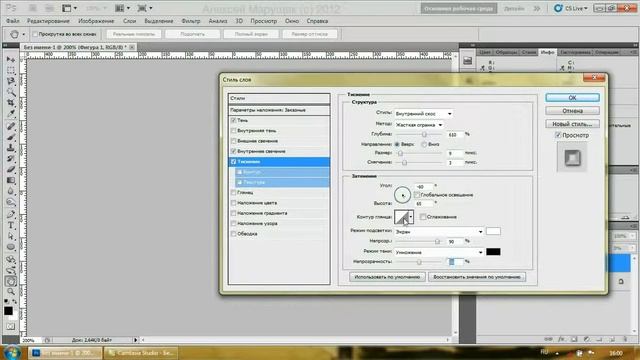Open the white highlight color swatch
The width and height of the screenshot is (640, 360).
(x=493, y=231)
